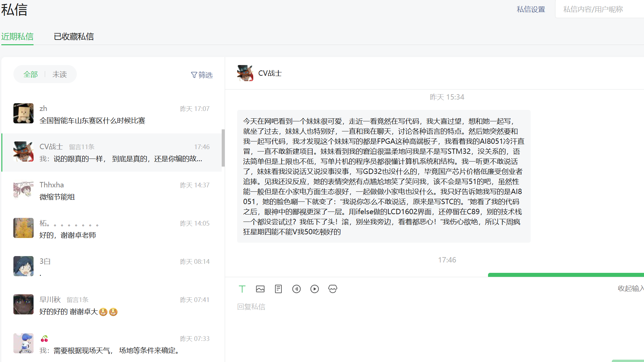Switch to 已收藏私信 tab
Viewport: 644px width, 362px height.
pos(74,37)
